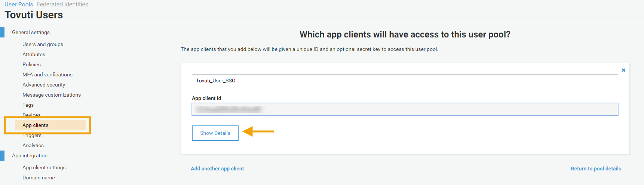Viewport: 644px width, 185px height.
Task: Open General settings section
Action: 31,32
